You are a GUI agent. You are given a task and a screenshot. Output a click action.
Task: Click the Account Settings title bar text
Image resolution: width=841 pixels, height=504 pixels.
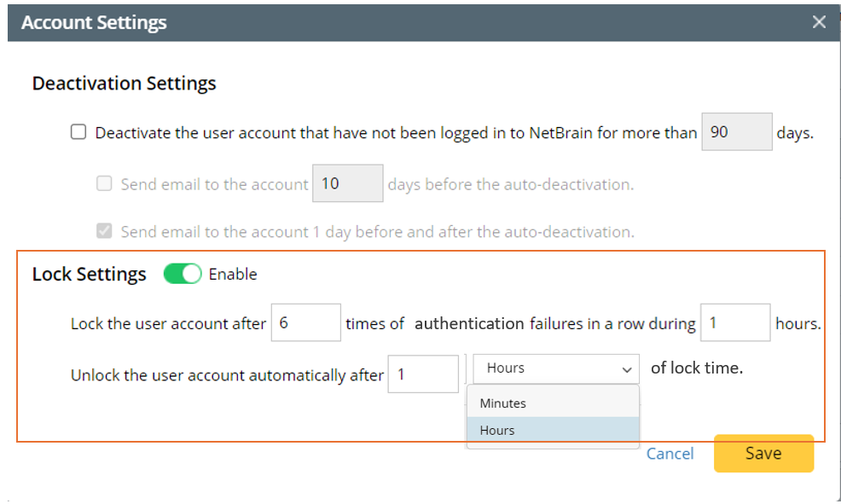(x=94, y=22)
